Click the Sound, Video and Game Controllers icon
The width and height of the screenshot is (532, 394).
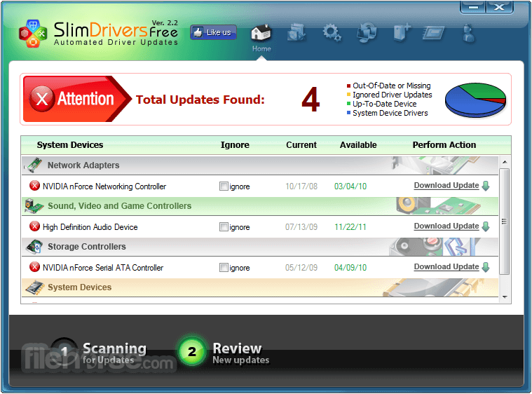[34, 206]
